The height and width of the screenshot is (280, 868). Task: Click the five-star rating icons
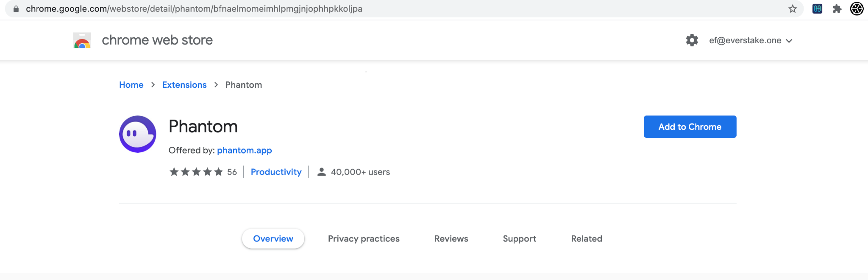coord(196,172)
